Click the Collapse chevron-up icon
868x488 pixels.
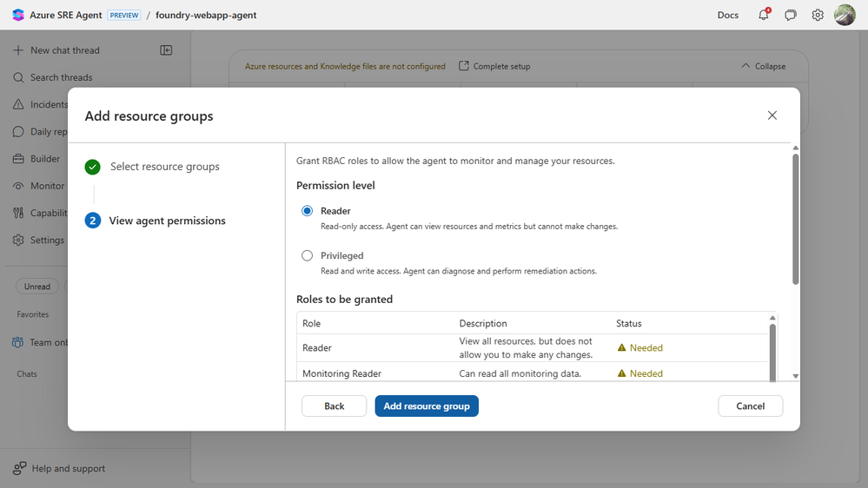745,66
